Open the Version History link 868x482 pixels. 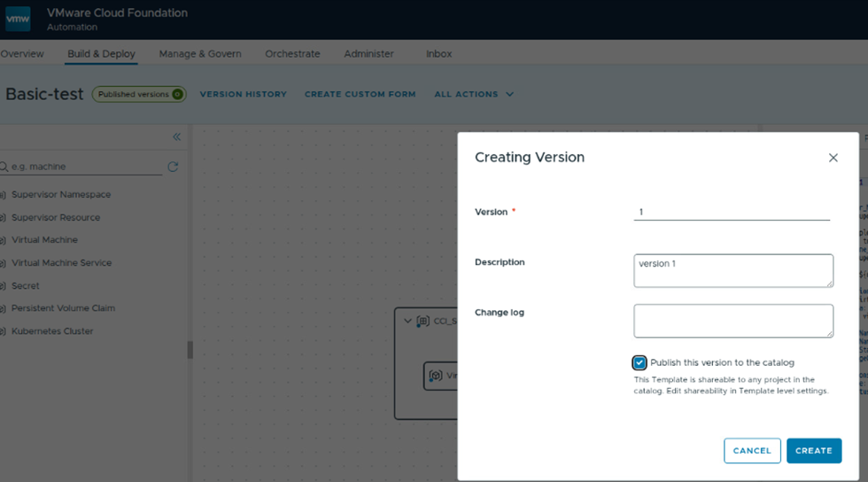(244, 94)
